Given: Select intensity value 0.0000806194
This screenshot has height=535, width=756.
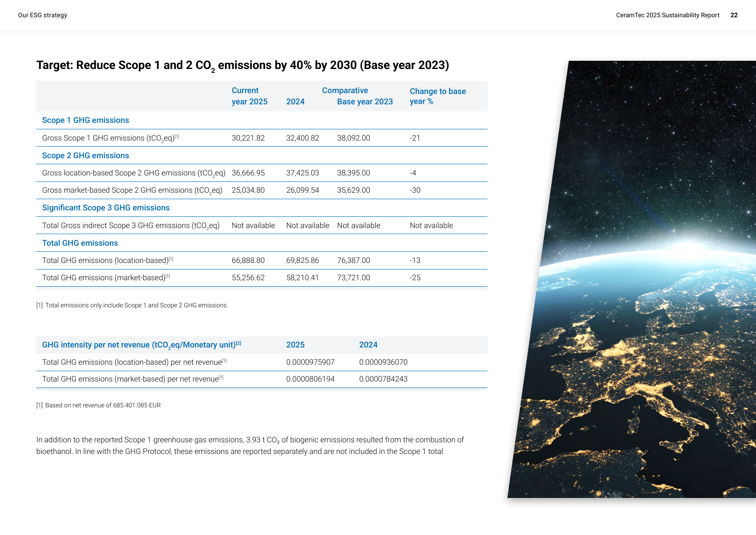Looking at the screenshot, I should 310,379.
